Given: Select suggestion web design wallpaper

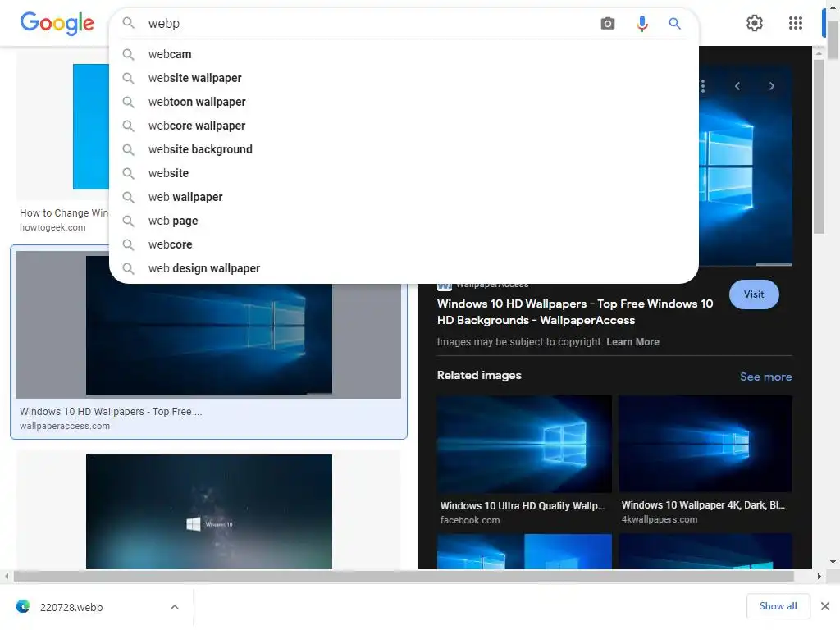Looking at the screenshot, I should (404, 268).
